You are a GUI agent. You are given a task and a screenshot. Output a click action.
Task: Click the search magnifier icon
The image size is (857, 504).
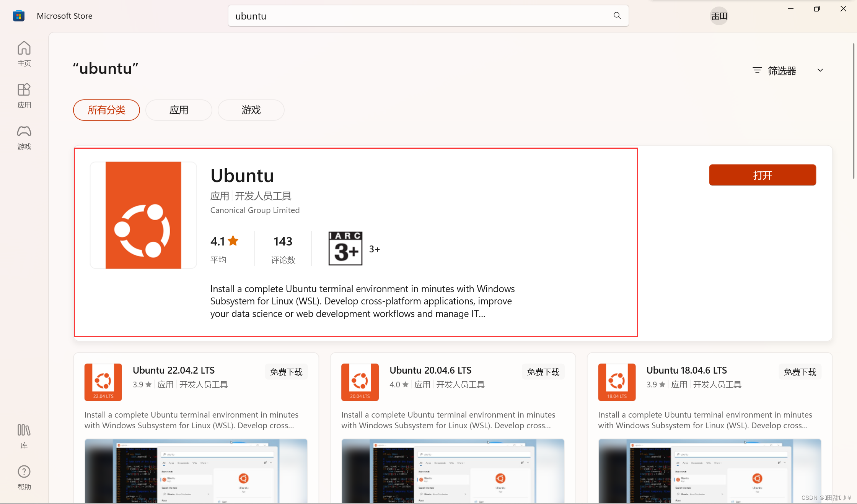[x=617, y=16]
